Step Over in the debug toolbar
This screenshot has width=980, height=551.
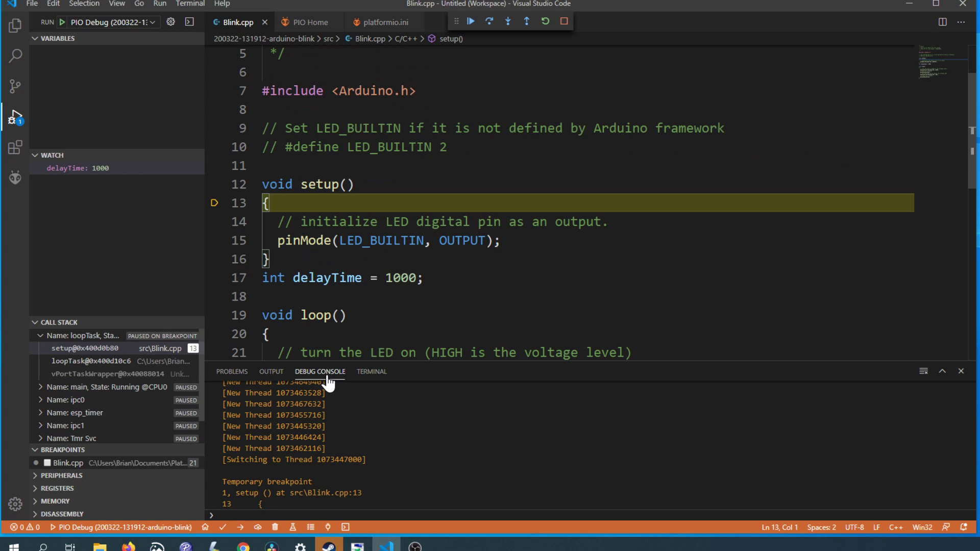(x=489, y=21)
